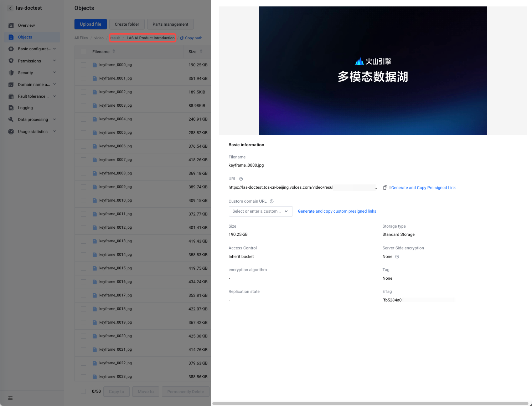Go to All Files in the breadcrumb
Screen dimensions: 532x406
81,38
